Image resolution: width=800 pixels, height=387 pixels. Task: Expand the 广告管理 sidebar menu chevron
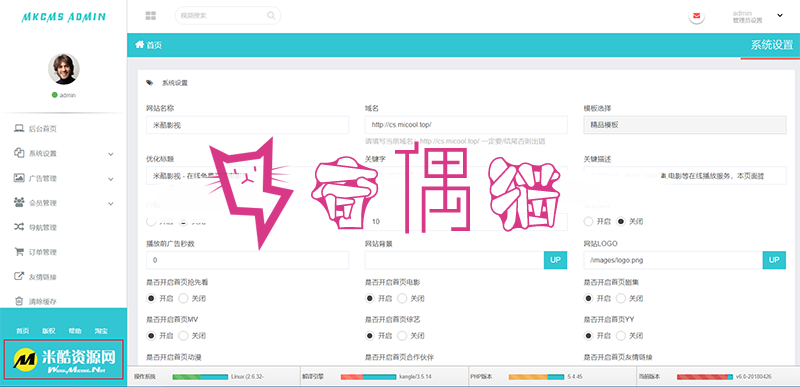(111, 179)
